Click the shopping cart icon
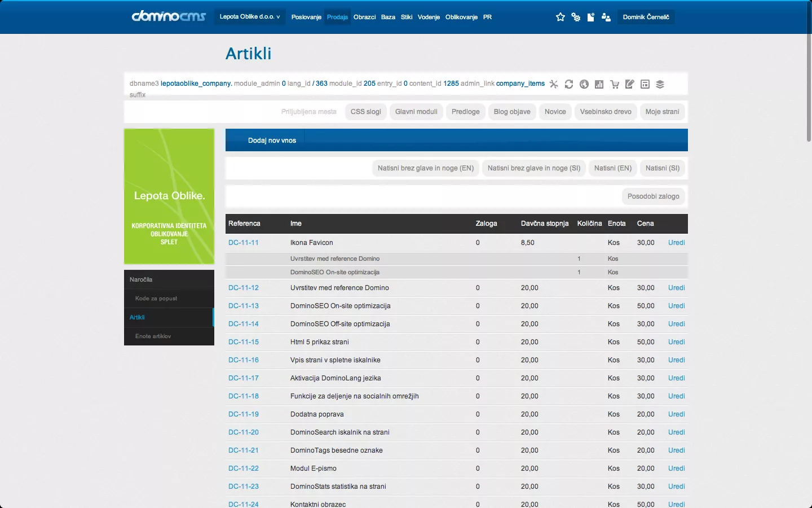812x508 pixels. [615, 84]
